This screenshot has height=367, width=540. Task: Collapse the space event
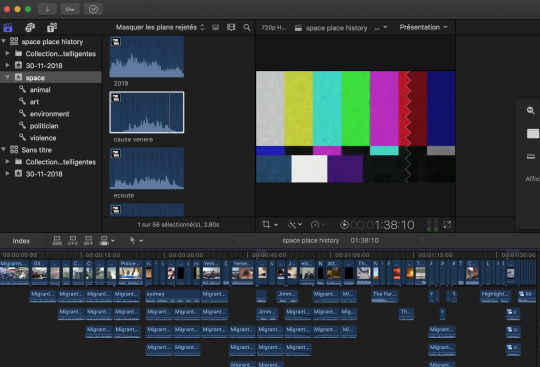tap(7, 77)
